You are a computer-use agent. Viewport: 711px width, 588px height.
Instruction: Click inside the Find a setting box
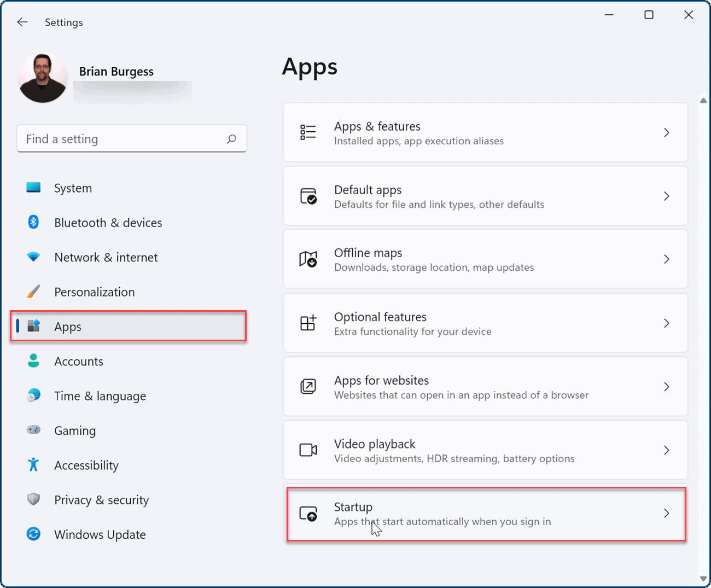coord(109,138)
